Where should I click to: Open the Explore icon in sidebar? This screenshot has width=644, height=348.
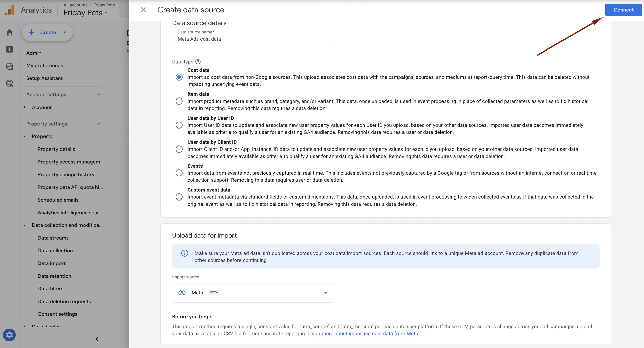(x=9, y=66)
